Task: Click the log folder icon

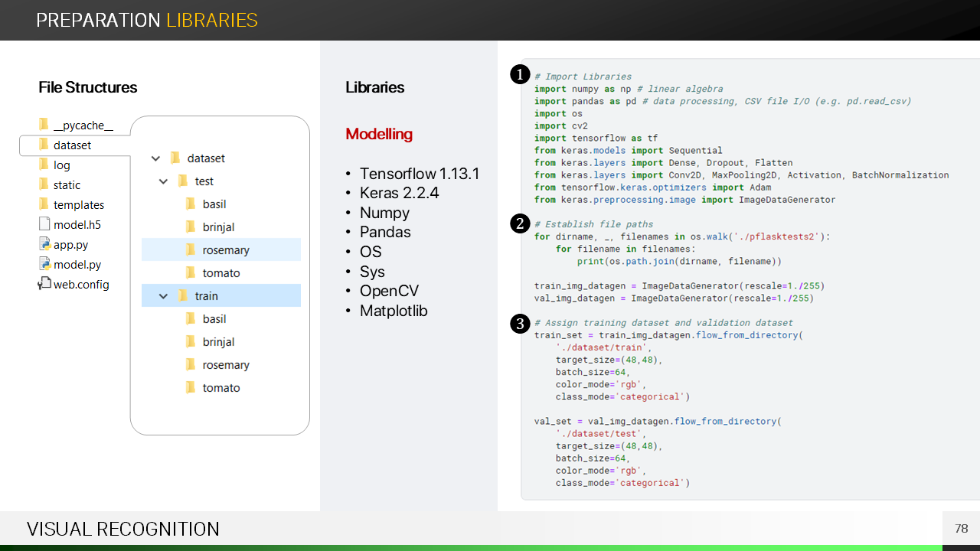Action: [x=44, y=165]
